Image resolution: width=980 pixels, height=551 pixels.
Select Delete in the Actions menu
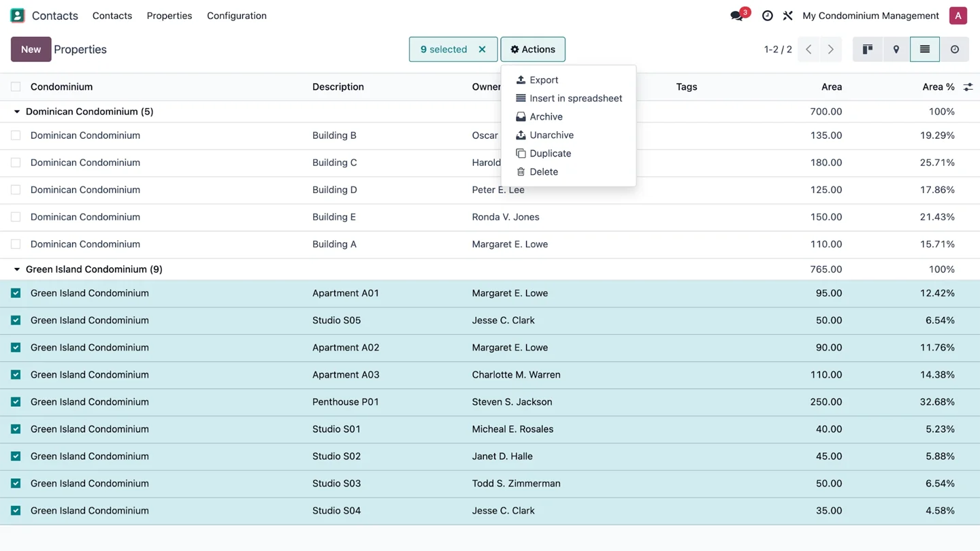pos(543,171)
